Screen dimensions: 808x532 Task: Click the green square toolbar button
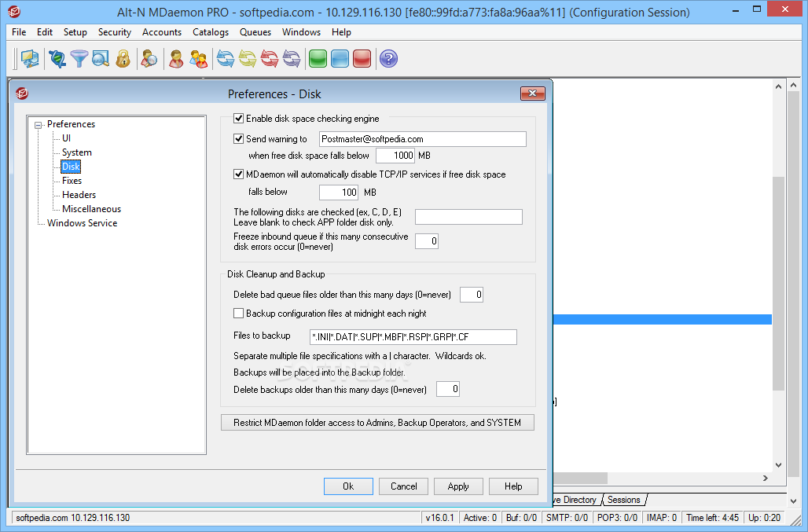(x=318, y=59)
